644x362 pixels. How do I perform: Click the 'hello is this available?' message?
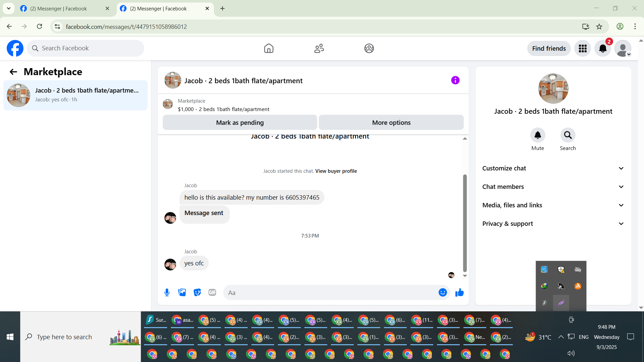252,198
